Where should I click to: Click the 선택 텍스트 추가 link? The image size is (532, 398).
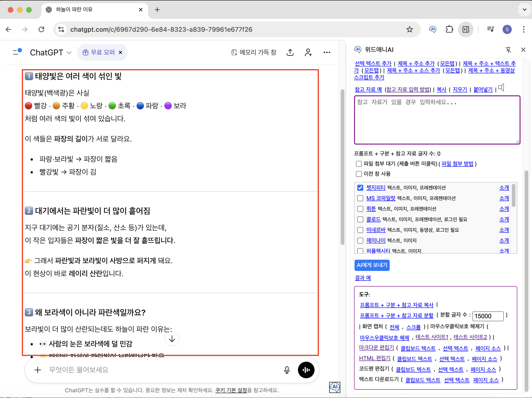(373, 63)
